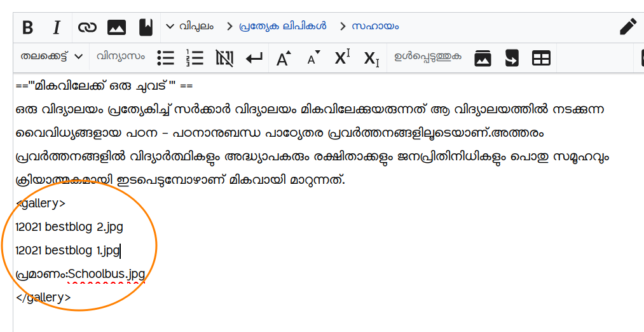Insert a link using the chain icon
Viewport: 644px width, 332px height.
click(87, 27)
